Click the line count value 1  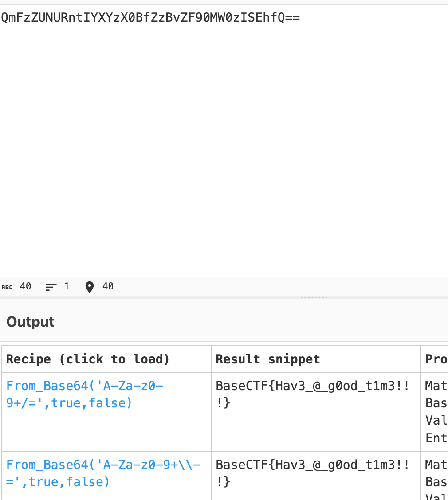(67, 286)
